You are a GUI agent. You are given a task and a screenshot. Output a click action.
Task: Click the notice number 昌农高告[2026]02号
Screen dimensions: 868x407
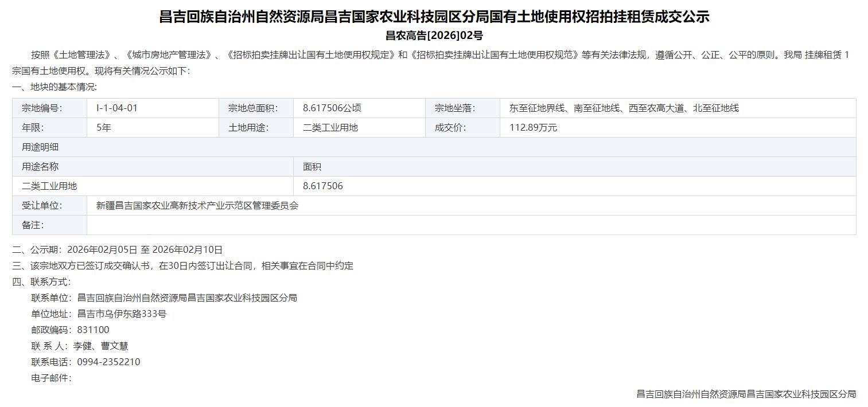click(434, 36)
